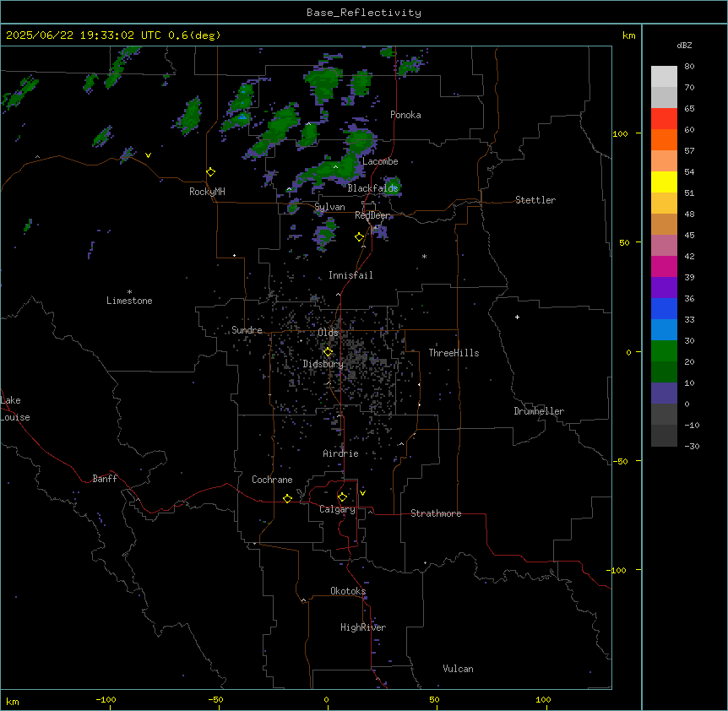Pick the light gray 70-80 dBZ legend swatch
Viewport: 728px width, 711px height.
(x=664, y=77)
